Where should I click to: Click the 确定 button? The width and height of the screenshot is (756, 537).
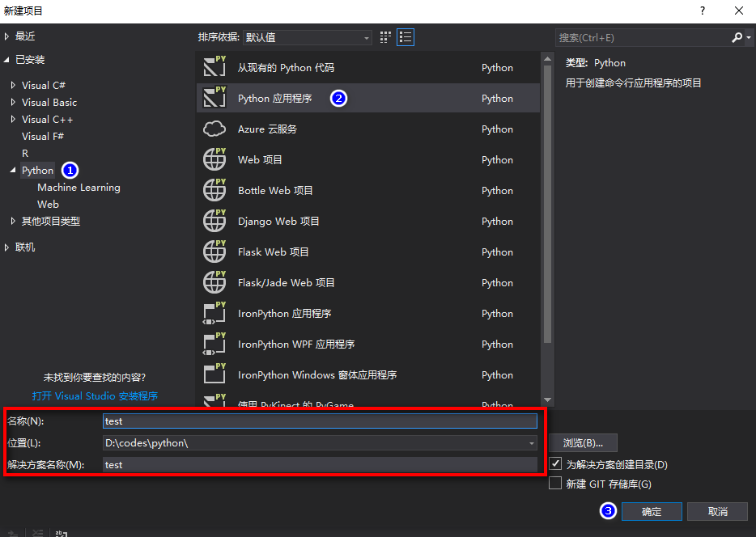[x=652, y=511]
